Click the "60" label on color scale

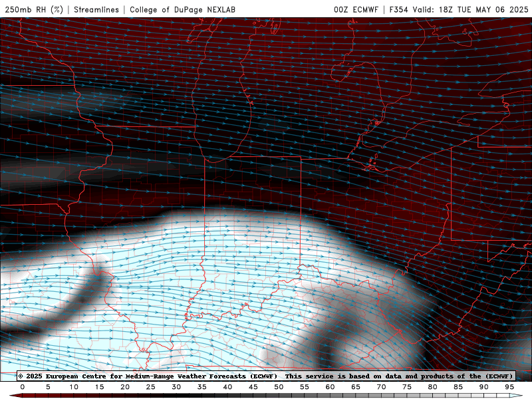tap(330, 387)
